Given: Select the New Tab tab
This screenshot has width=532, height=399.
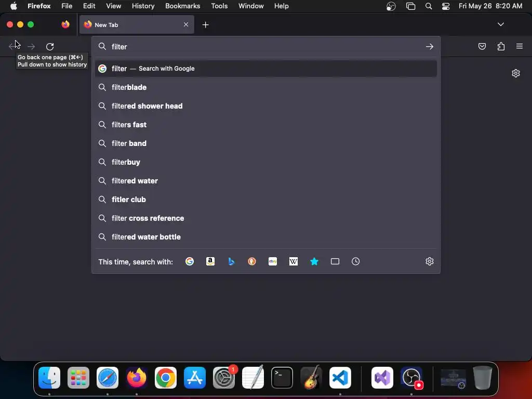Looking at the screenshot, I should tap(137, 24).
